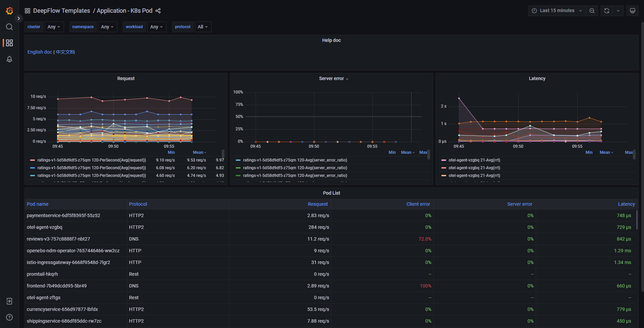Toggle the ratings-v1 series in Request legend

point(89,160)
